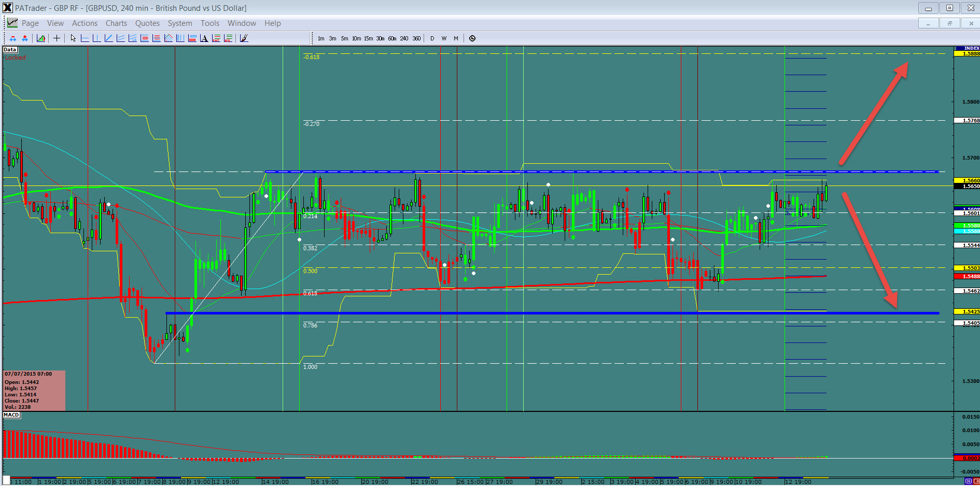
Task: Switch chart to 360 minute timeframe
Action: click(x=416, y=38)
